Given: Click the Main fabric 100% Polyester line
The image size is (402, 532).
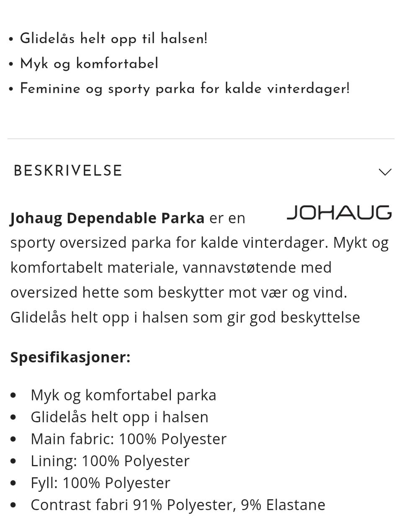Looking at the screenshot, I should point(128,439).
